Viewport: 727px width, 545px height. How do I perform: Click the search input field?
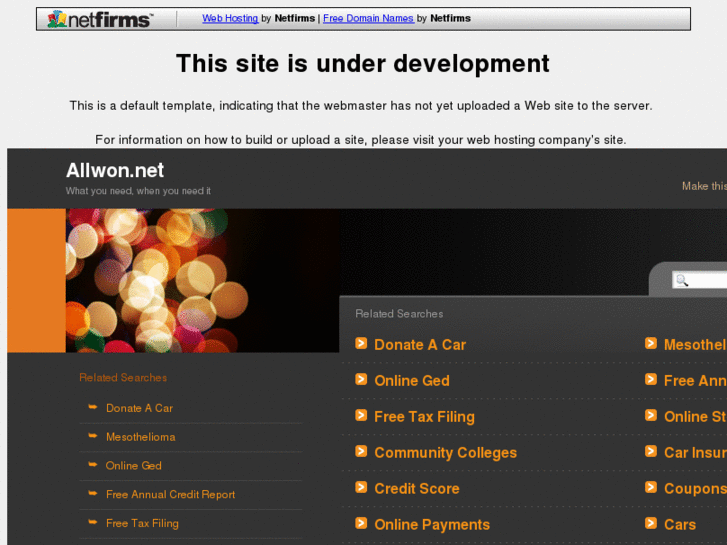(x=700, y=280)
